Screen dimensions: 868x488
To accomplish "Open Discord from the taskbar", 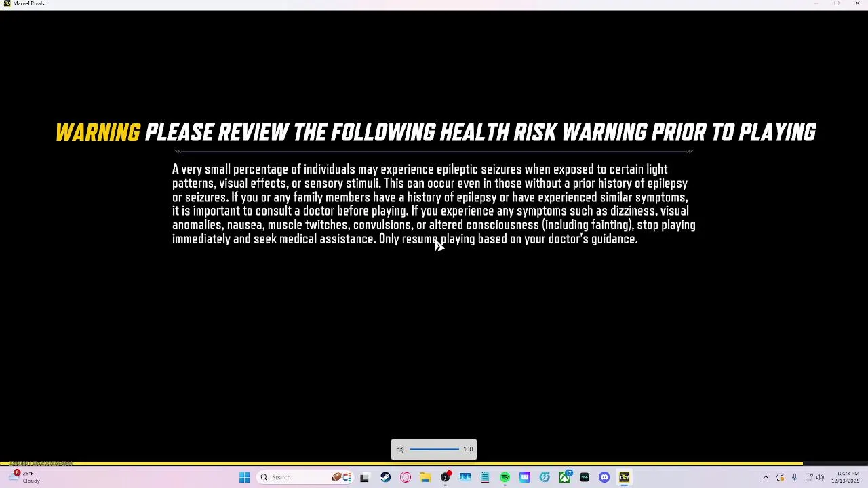I will coord(604,477).
